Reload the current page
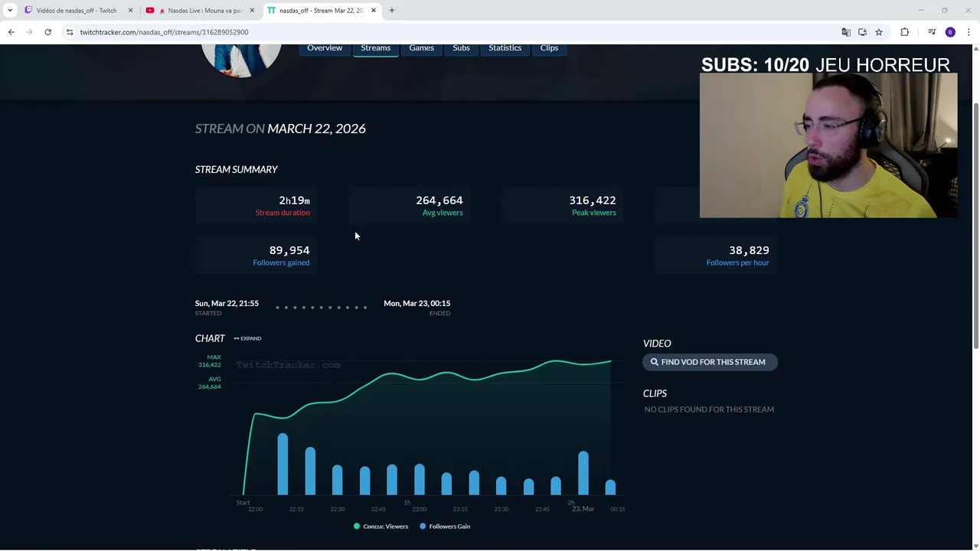Image resolution: width=980 pixels, height=551 pixels. 47,32
